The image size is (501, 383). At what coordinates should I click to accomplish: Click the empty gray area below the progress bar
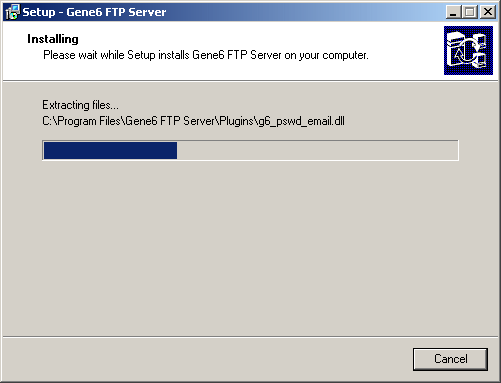pyautogui.click(x=250, y=247)
